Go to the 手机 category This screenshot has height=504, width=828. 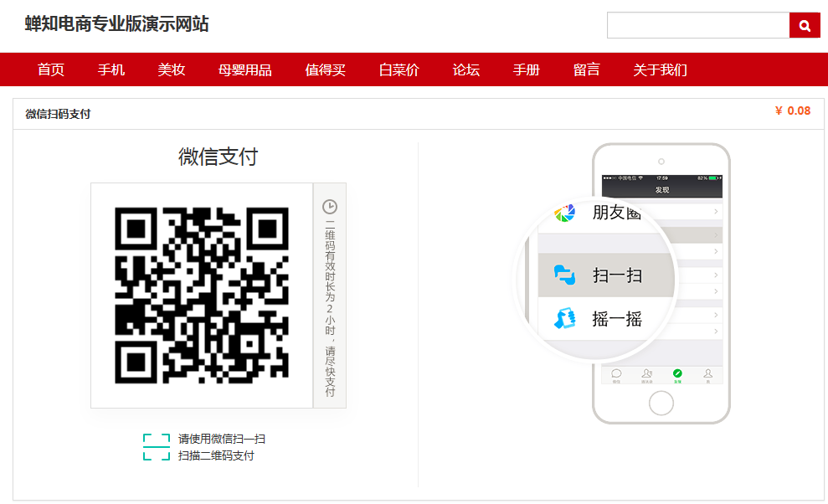pos(111,69)
